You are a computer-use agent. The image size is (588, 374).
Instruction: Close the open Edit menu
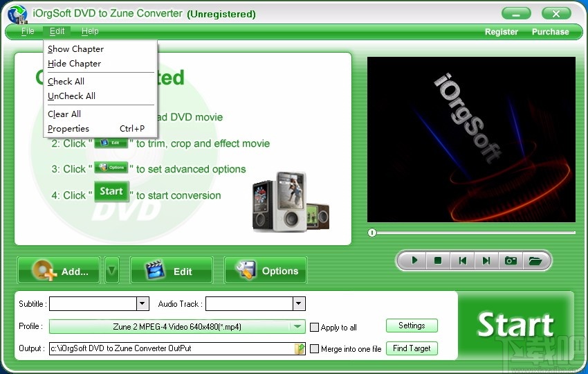click(x=57, y=31)
